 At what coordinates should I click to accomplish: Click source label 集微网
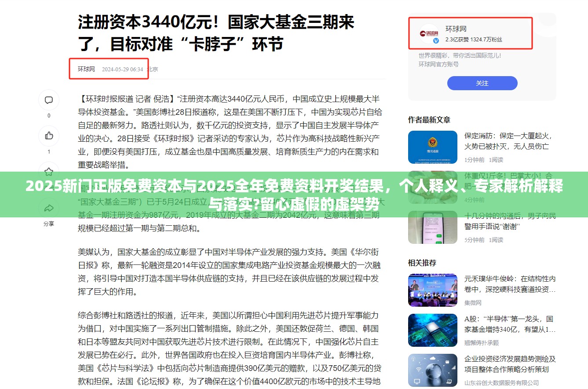(473, 303)
